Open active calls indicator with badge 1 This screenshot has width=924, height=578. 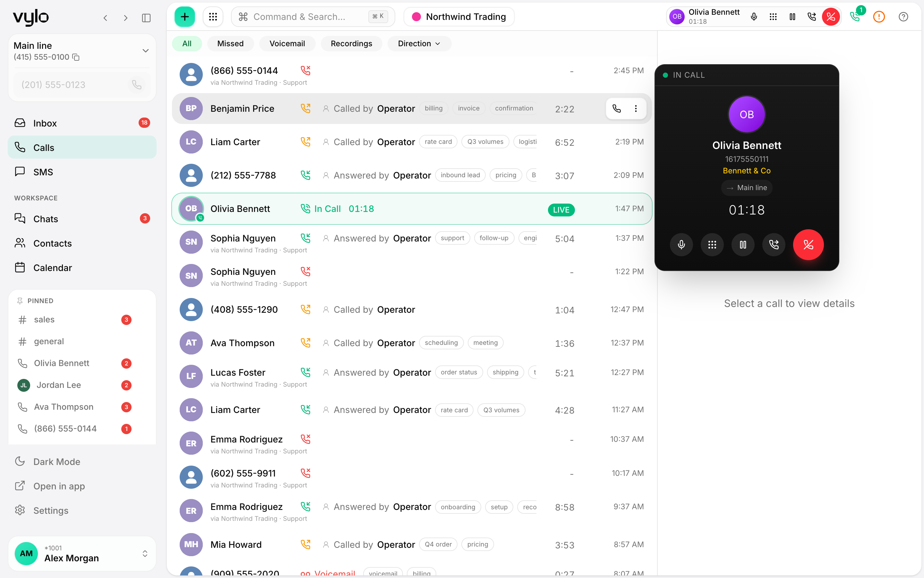click(856, 16)
